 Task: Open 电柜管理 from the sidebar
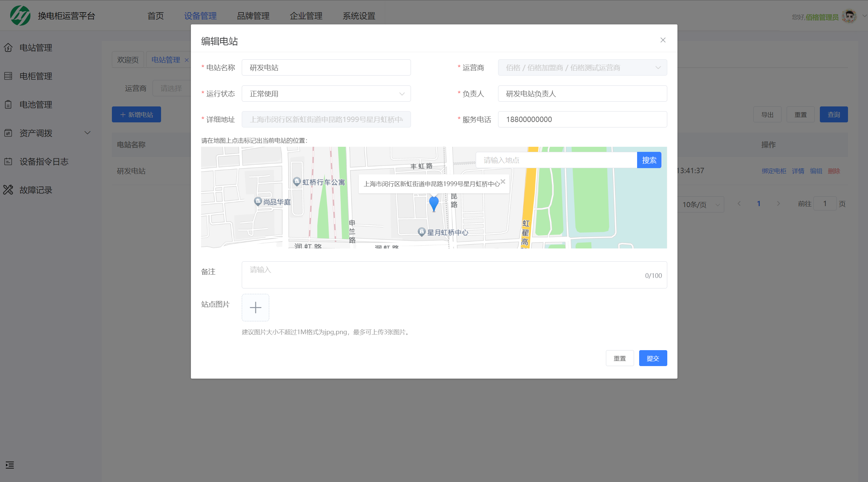(35, 76)
